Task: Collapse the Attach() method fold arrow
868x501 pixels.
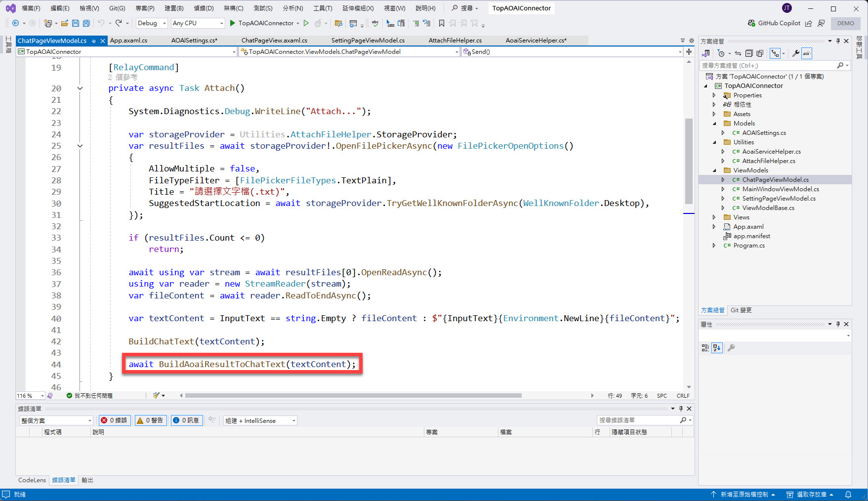Action: [x=80, y=88]
